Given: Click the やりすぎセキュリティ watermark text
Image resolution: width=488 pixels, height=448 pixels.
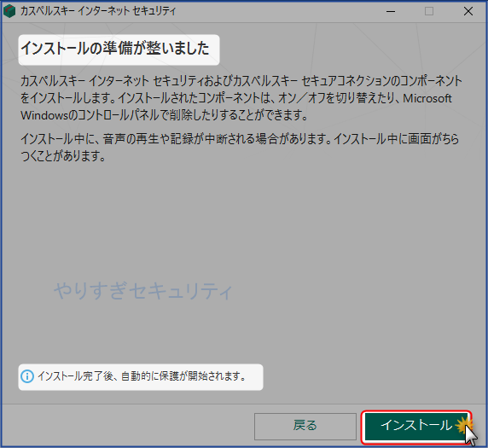Looking at the screenshot, I should tap(143, 291).
